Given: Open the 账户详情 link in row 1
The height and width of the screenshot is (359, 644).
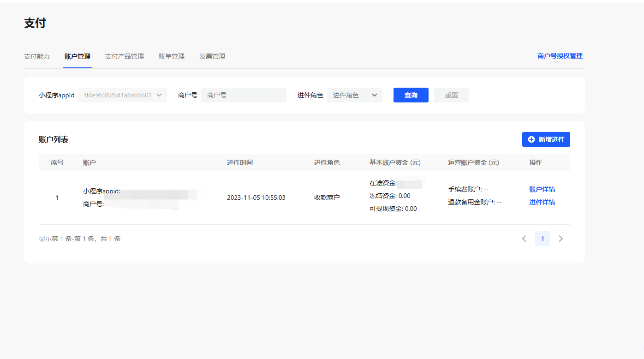Looking at the screenshot, I should 542,189.
